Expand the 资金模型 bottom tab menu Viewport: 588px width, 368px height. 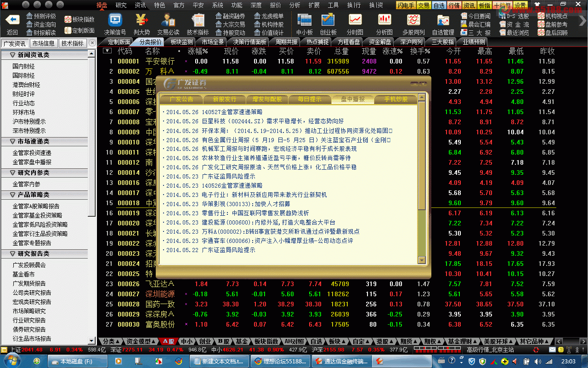[141, 341]
